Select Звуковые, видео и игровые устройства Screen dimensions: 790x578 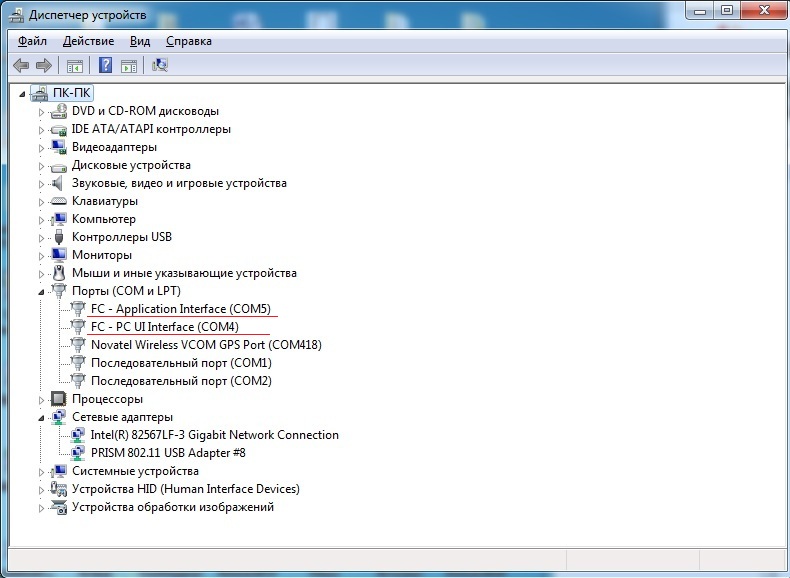pyautogui.click(x=179, y=183)
